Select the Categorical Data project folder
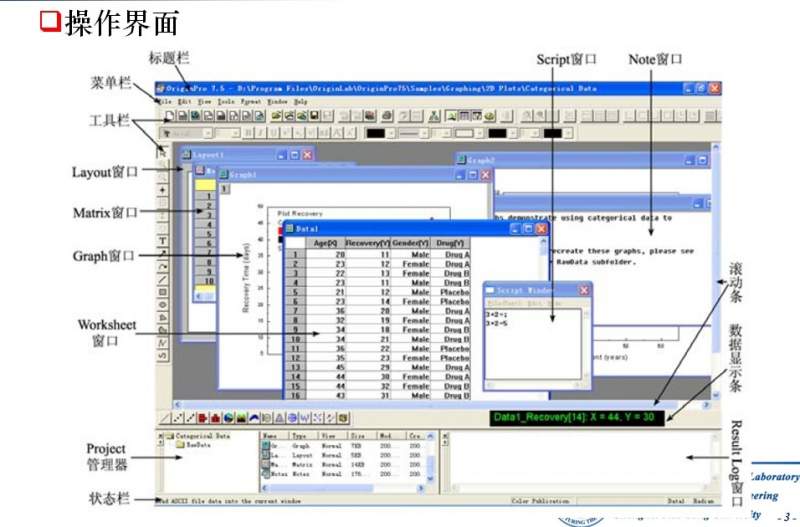The height and width of the screenshot is (527, 800). click(197, 436)
